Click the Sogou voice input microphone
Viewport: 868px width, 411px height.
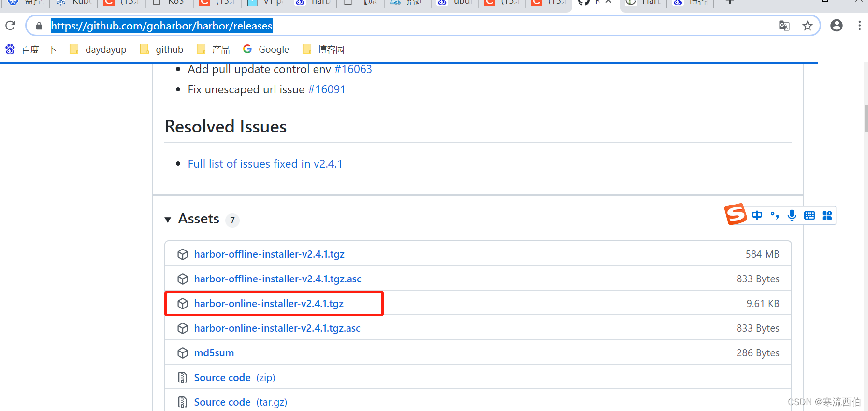click(792, 216)
